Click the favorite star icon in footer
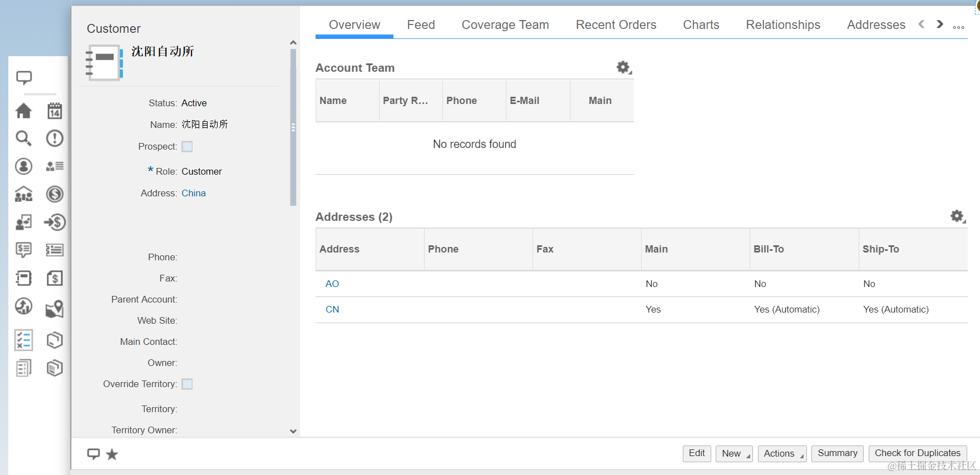Image resolution: width=980 pixels, height=475 pixels. click(x=112, y=454)
